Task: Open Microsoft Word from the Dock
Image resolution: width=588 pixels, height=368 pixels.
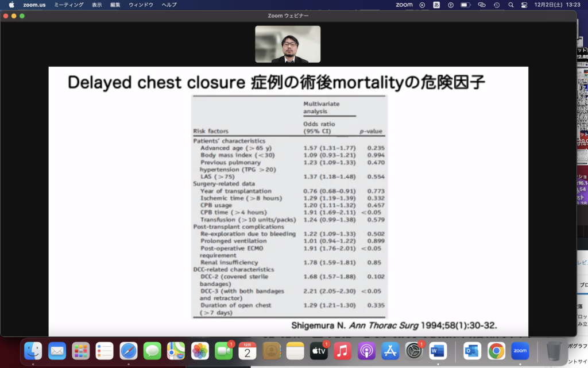Action: pos(437,350)
